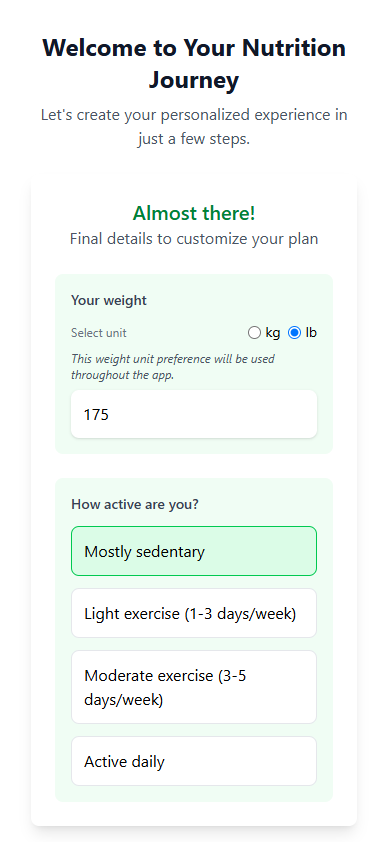The height and width of the screenshot is (842, 388).
Task: Click the 'Your weight' field label
Action: tap(109, 300)
